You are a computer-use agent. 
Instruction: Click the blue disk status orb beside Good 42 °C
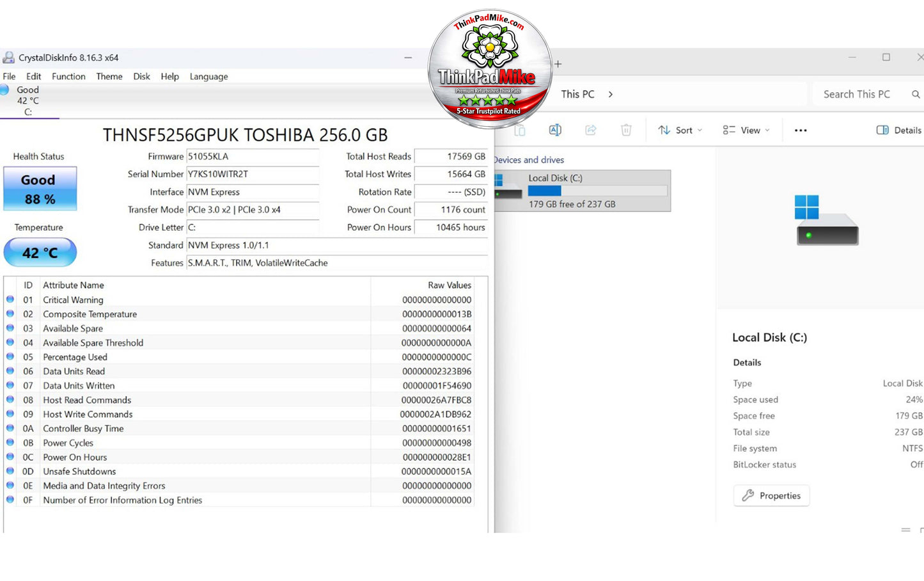(x=4, y=90)
